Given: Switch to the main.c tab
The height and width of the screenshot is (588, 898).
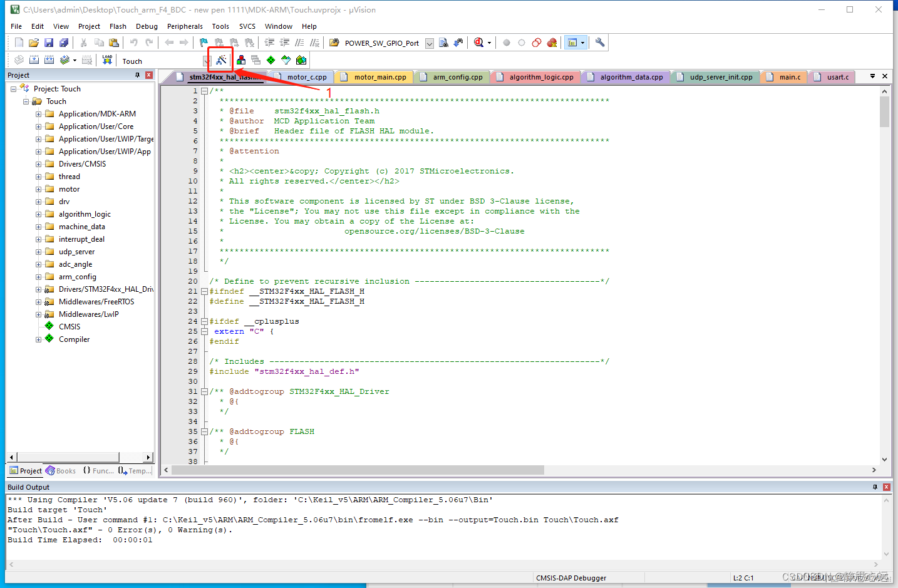Looking at the screenshot, I should [784, 77].
